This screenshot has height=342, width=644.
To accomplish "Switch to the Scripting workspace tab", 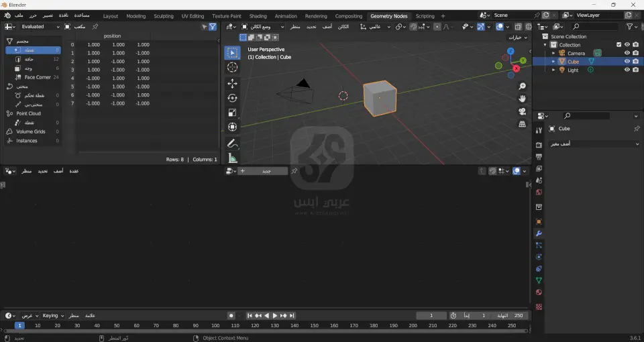I will (x=425, y=16).
